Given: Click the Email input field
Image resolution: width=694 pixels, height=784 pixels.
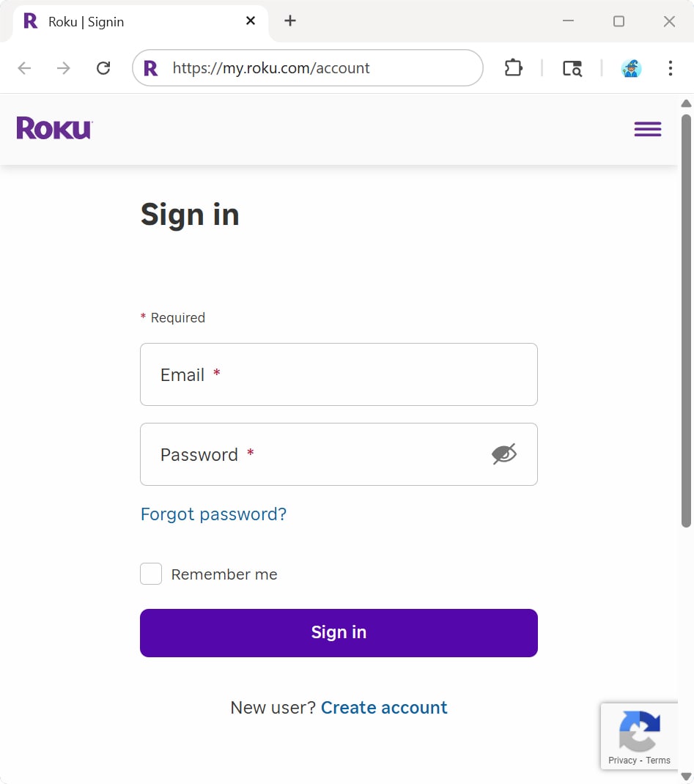Looking at the screenshot, I should click(x=339, y=374).
